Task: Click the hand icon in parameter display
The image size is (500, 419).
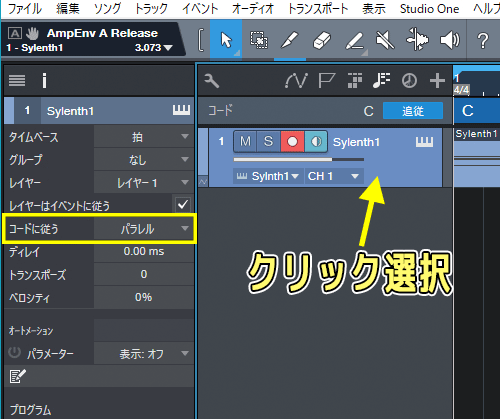Action: point(33,33)
